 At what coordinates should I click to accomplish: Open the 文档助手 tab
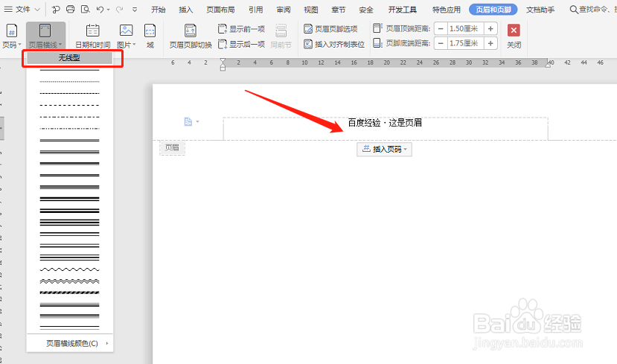coord(540,10)
